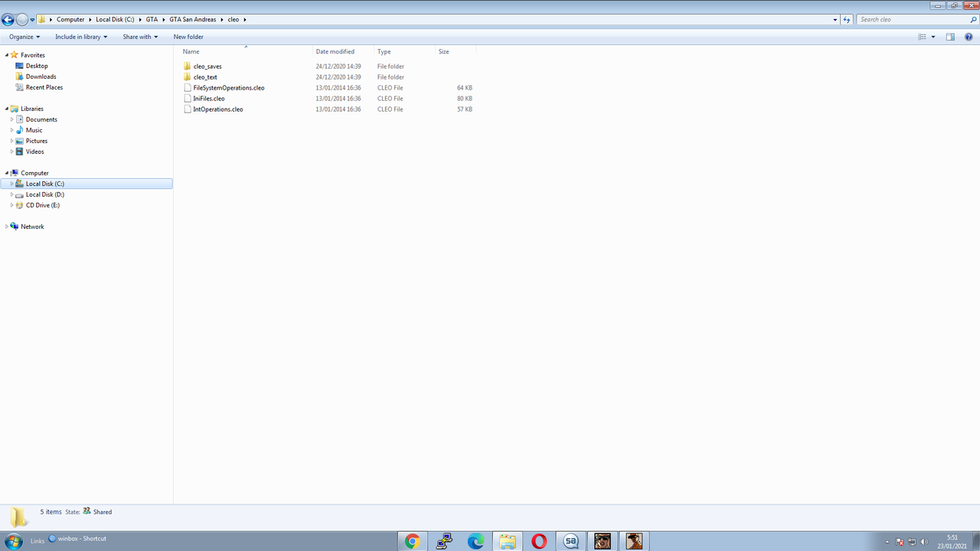The height and width of the screenshot is (551, 980).
Task: Go back using the Back arrow button
Action: point(8,20)
